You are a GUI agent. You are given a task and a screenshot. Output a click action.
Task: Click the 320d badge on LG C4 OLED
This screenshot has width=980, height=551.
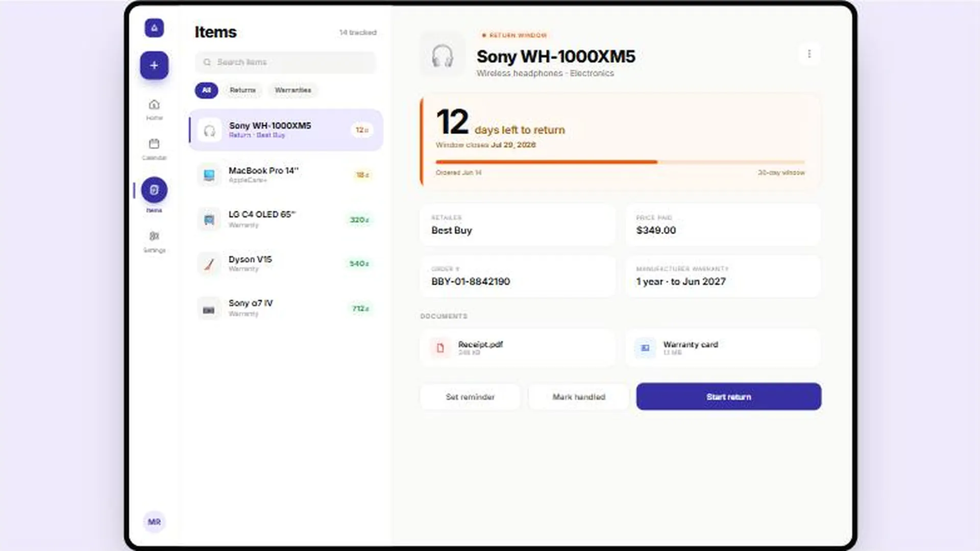(359, 220)
